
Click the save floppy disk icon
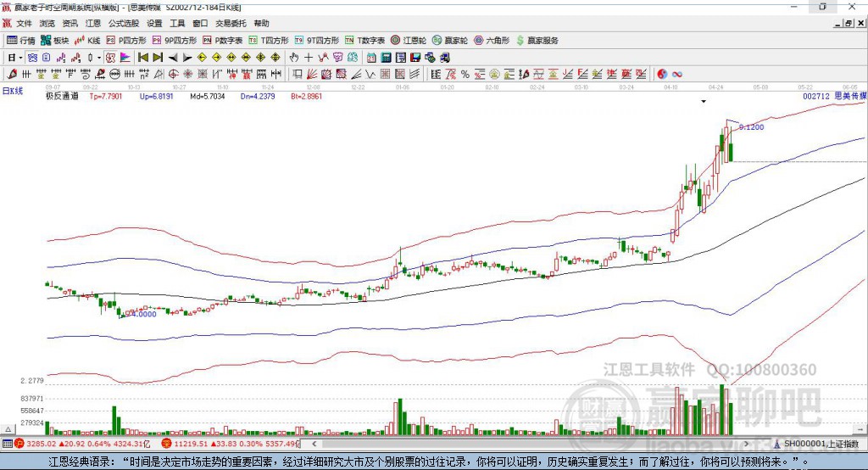tap(415, 58)
